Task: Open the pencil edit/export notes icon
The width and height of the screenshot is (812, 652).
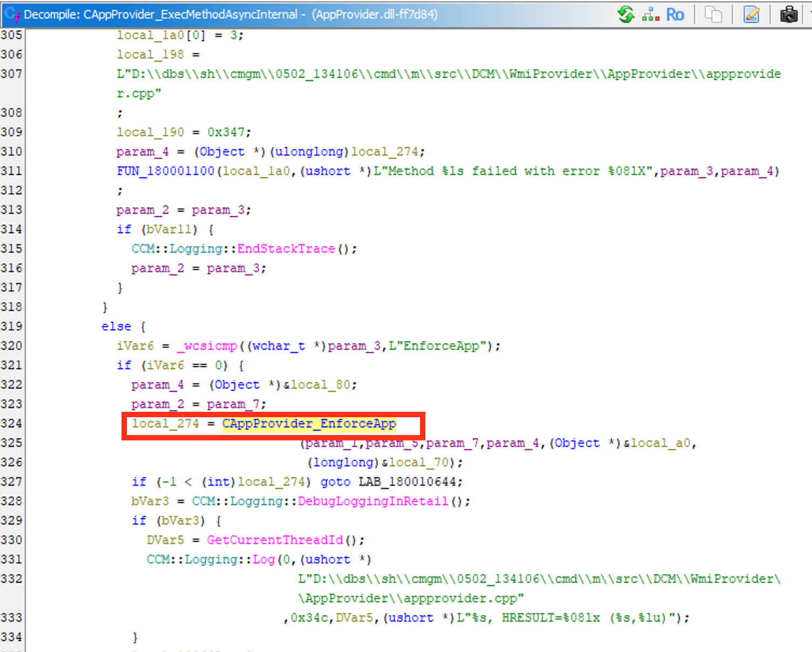Action: pos(752,14)
